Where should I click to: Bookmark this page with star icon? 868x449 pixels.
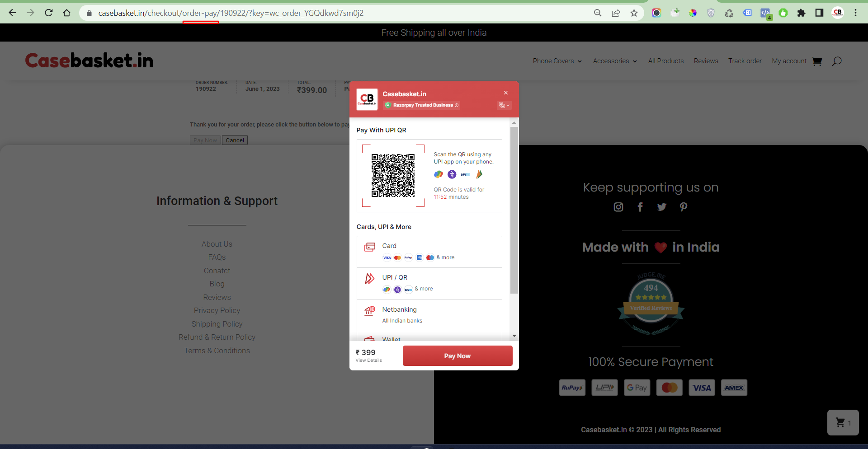pyautogui.click(x=634, y=13)
